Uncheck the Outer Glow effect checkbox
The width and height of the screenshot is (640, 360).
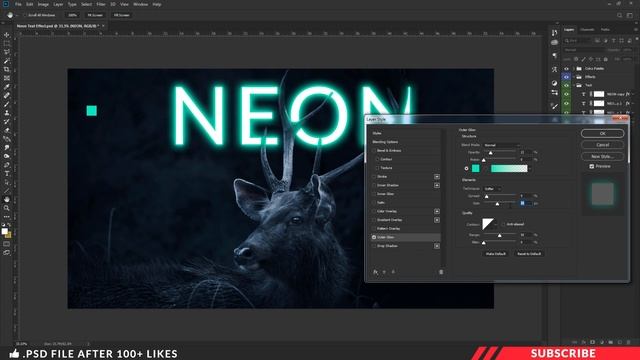coord(374,237)
